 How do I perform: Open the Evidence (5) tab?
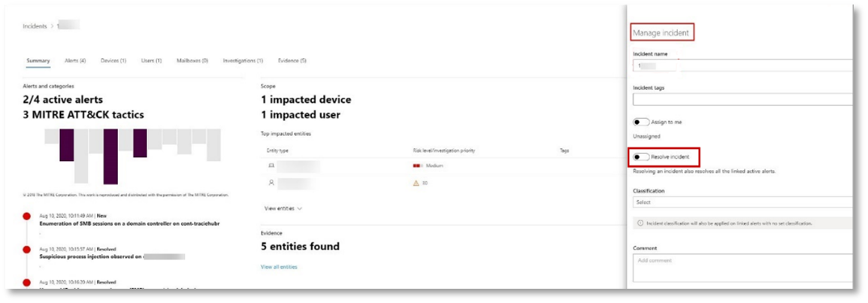coord(292,60)
